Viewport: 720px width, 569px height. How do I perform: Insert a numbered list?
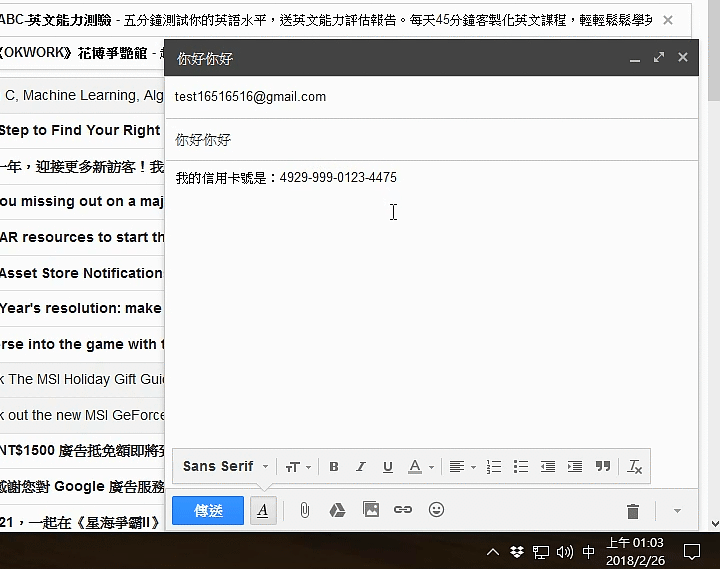click(x=493, y=467)
